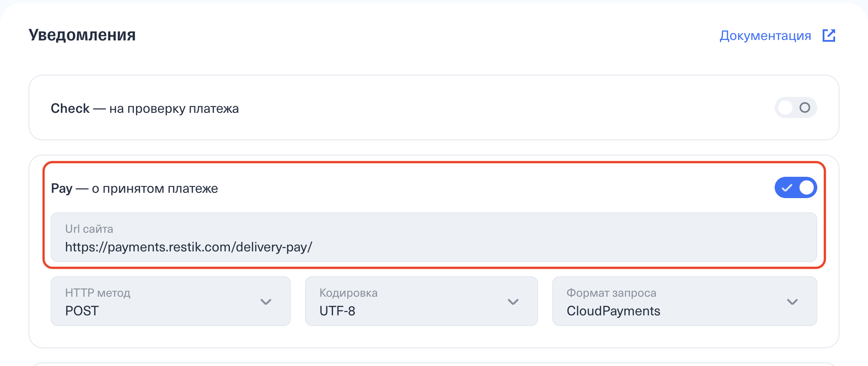Open the HTTP метод dropdown
The height and width of the screenshot is (366, 868).
[170, 302]
